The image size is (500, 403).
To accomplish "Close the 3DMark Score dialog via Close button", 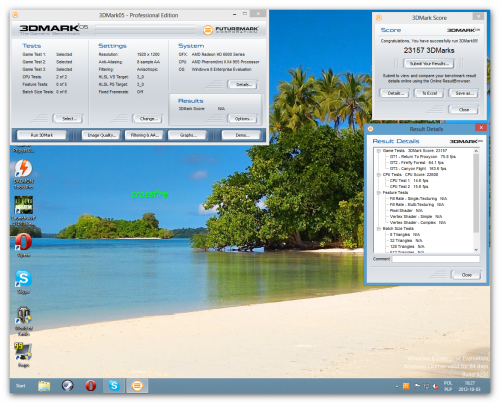I will [x=464, y=110].
